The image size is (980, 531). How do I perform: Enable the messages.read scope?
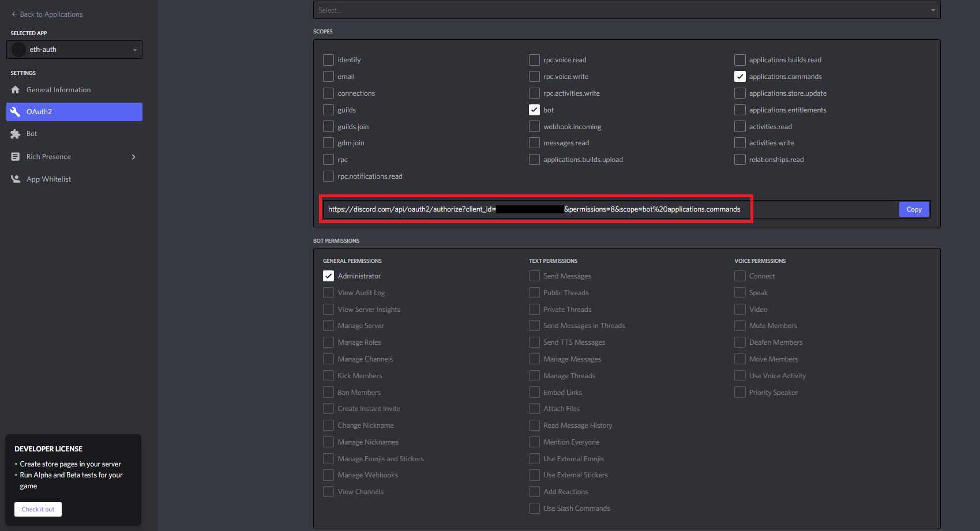tap(534, 143)
